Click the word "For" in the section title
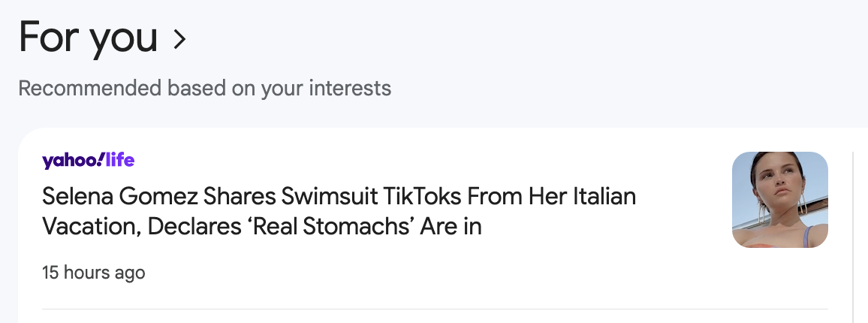Viewport: 868px width, 323px height. click(x=49, y=38)
